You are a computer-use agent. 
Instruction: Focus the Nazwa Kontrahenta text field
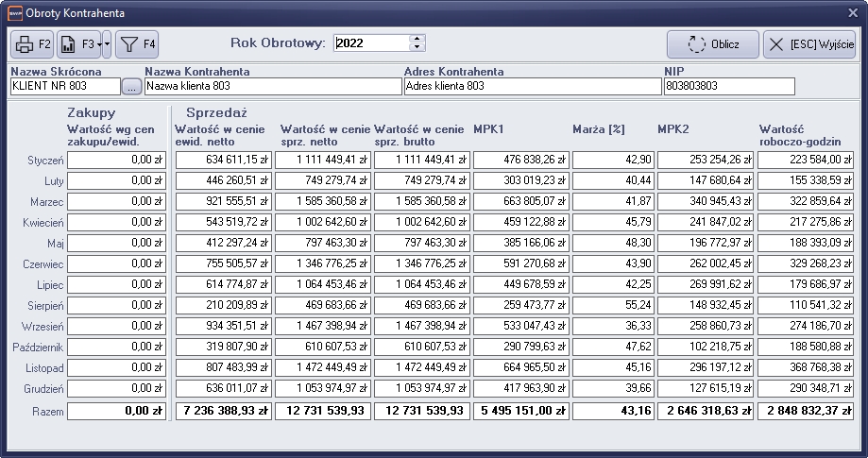pyautogui.click(x=273, y=87)
